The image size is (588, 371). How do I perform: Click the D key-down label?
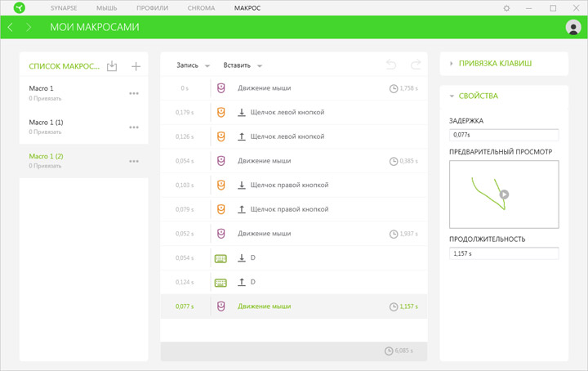(x=252, y=257)
